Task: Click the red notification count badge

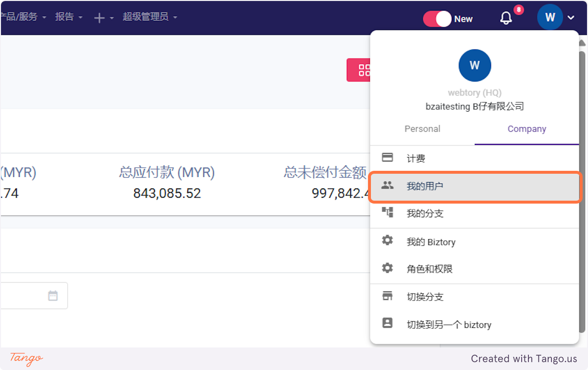Action: point(518,10)
